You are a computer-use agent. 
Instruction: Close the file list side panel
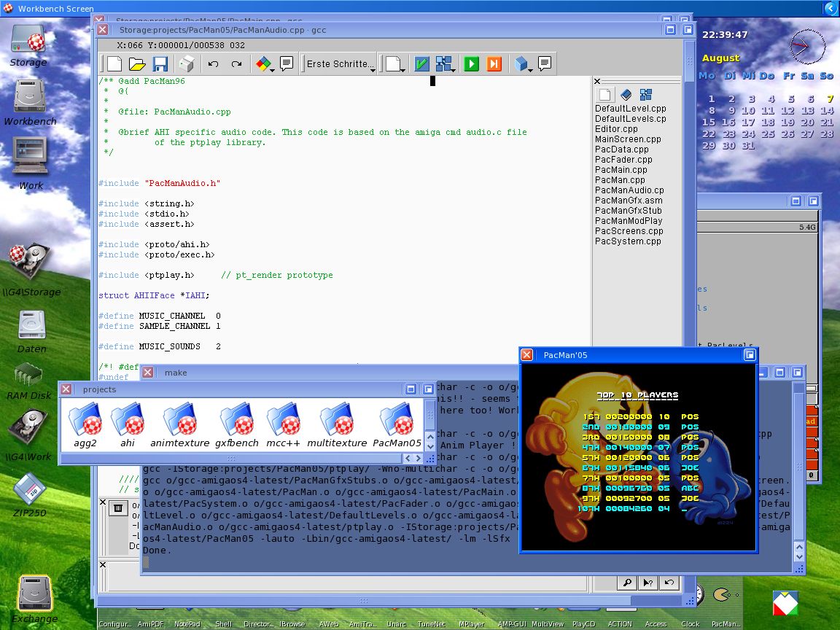point(597,82)
